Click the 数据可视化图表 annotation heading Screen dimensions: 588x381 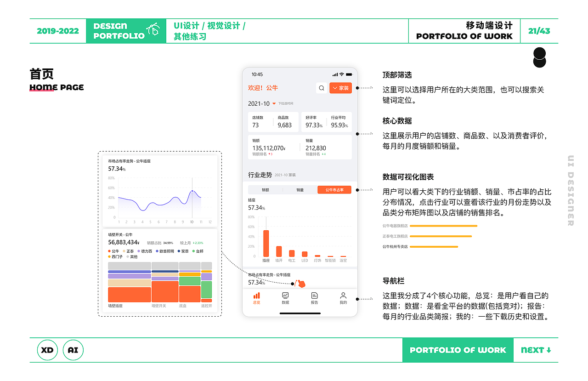point(408,177)
